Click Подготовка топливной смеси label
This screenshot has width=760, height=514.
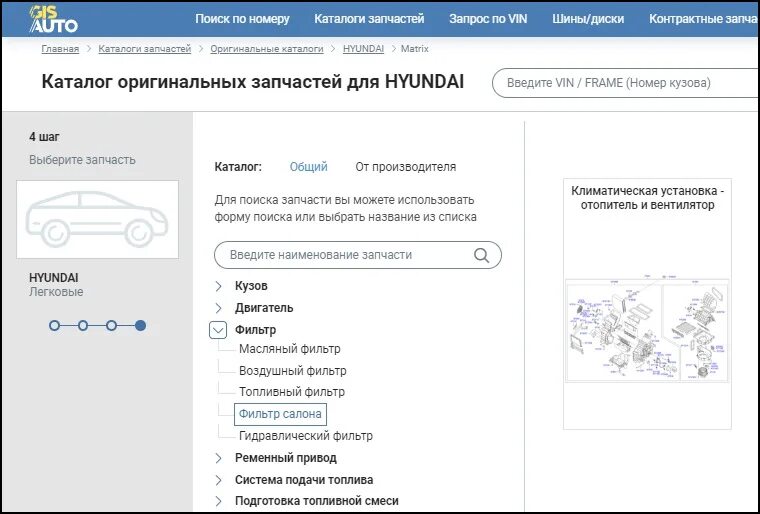pos(317,501)
